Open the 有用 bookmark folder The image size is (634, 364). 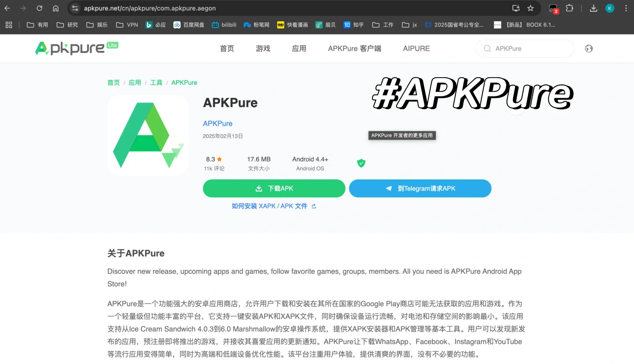pyautogui.click(x=37, y=25)
